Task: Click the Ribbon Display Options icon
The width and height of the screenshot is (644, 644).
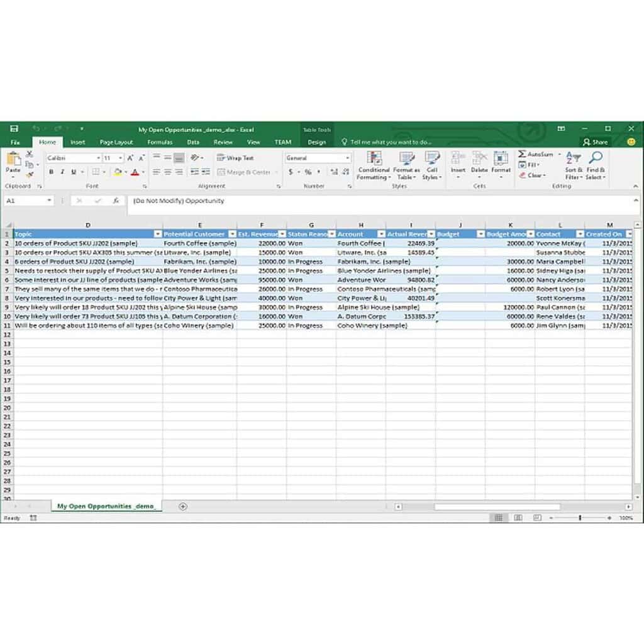Action: (562, 129)
